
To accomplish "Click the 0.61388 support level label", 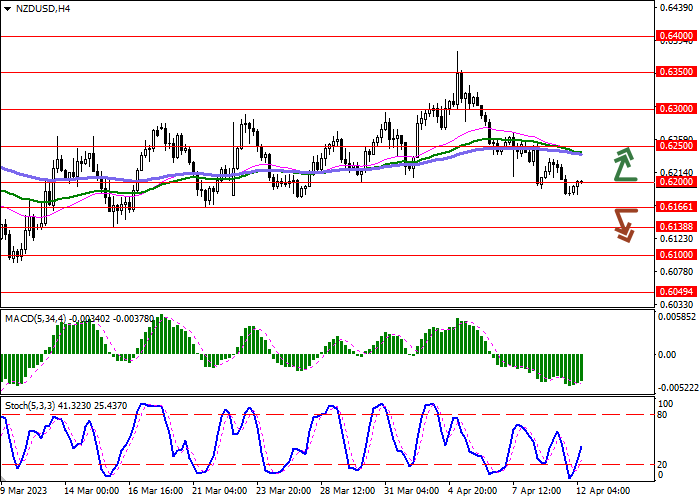I will coord(676,227).
